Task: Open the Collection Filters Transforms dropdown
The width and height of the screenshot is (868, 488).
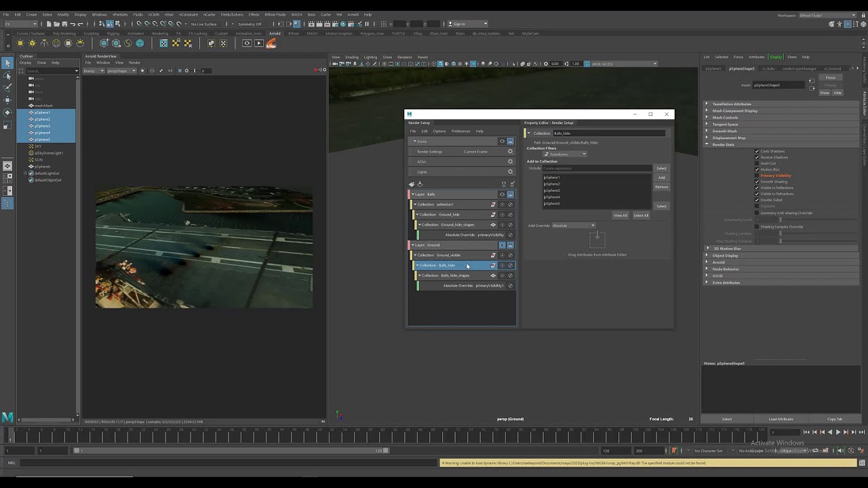Action: coord(565,155)
